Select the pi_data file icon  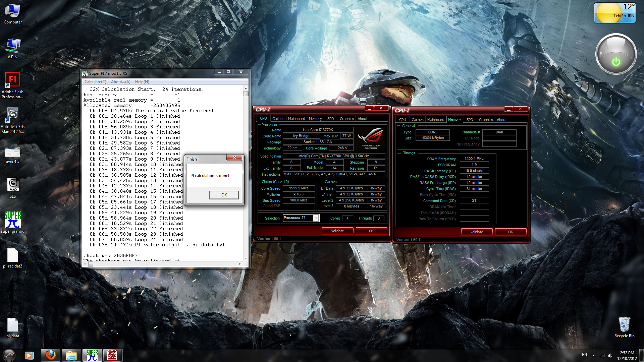click(13, 328)
